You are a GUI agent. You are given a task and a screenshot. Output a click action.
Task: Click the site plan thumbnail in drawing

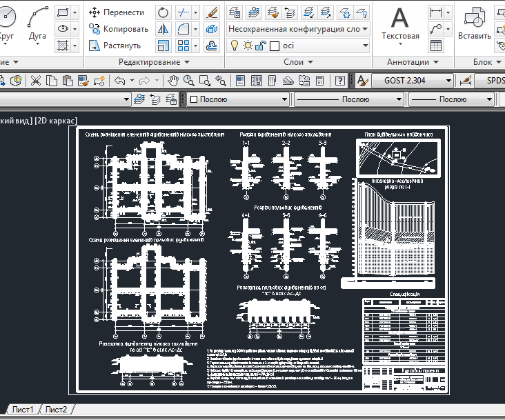coord(398,158)
